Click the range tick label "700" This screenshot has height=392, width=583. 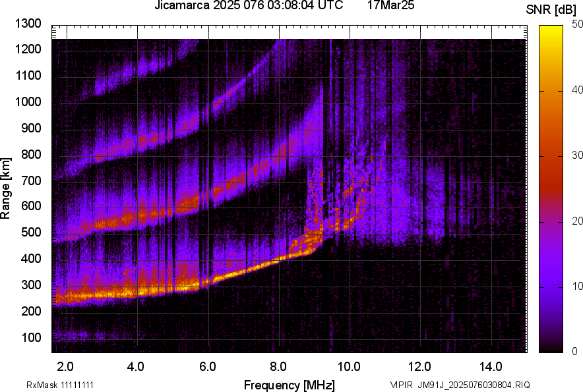[x=31, y=181]
